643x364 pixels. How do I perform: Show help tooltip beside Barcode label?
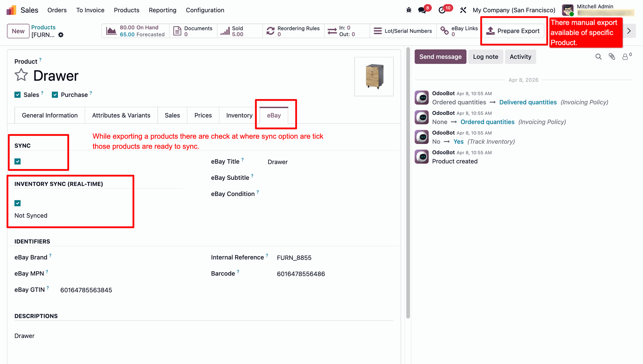(238, 272)
